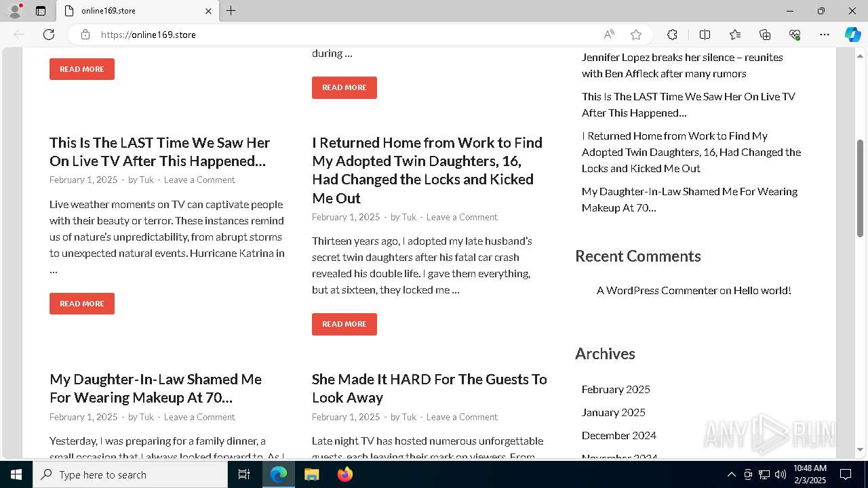Refresh the current page
The width and height of the screenshot is (868, 488).
click(x=49, y=35)
